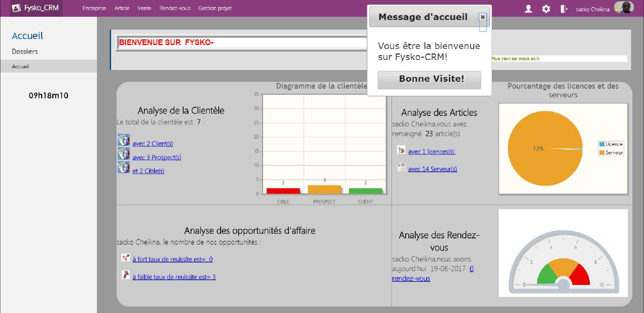
Task: Open the user profile icon in header
Action: (x=528, y=9)
